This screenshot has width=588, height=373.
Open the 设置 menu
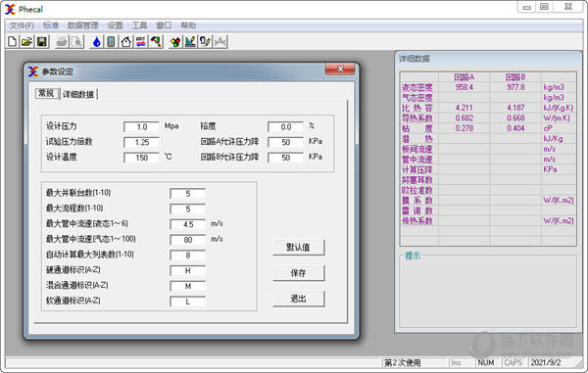pos(115,25)
